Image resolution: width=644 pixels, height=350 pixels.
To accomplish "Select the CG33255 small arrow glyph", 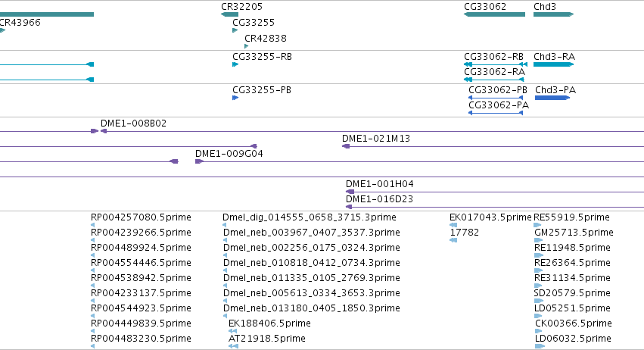I will point(235,30).
